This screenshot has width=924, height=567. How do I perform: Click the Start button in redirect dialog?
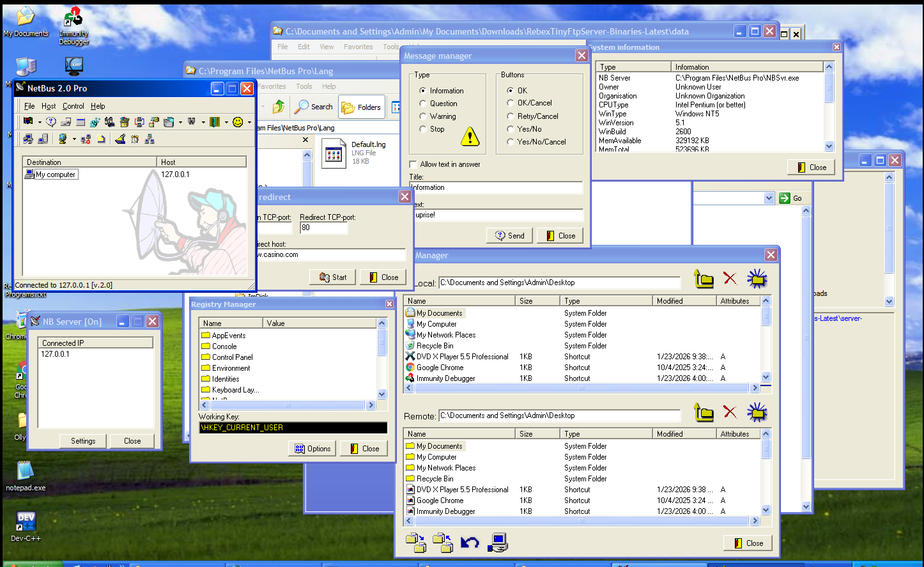332,277
